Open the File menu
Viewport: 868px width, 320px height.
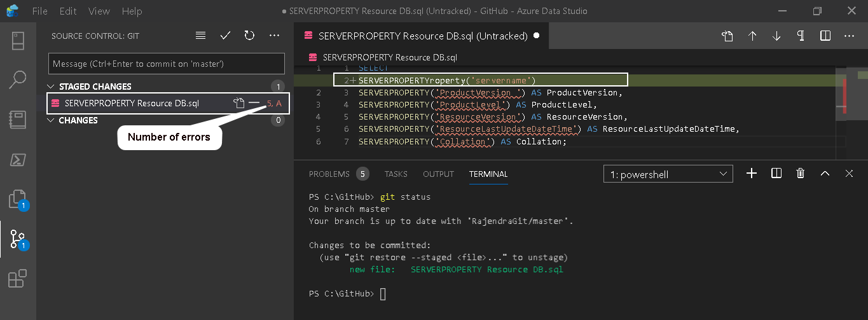(x=39, y=11)
